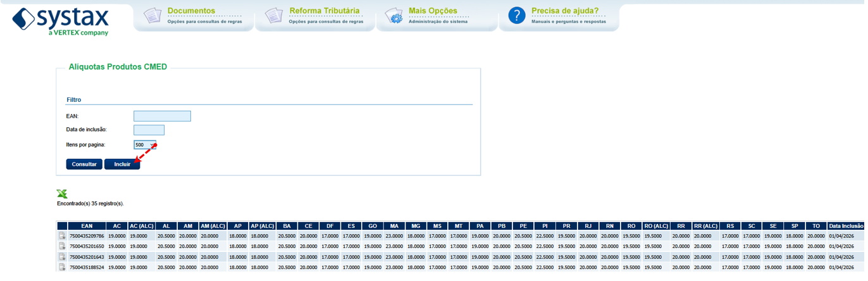Click the Documentos papers icon
The image size is (868, 281).
[x=153, y=16]
